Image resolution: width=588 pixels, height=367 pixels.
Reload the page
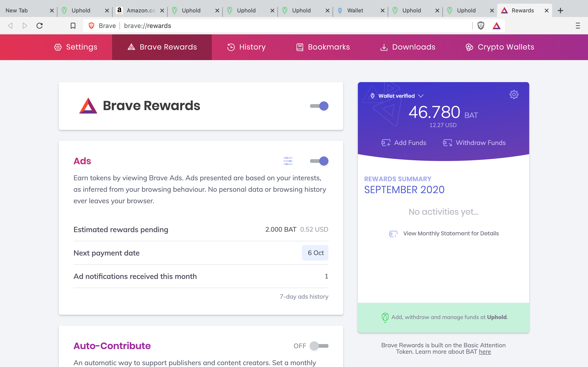[40, 26]
